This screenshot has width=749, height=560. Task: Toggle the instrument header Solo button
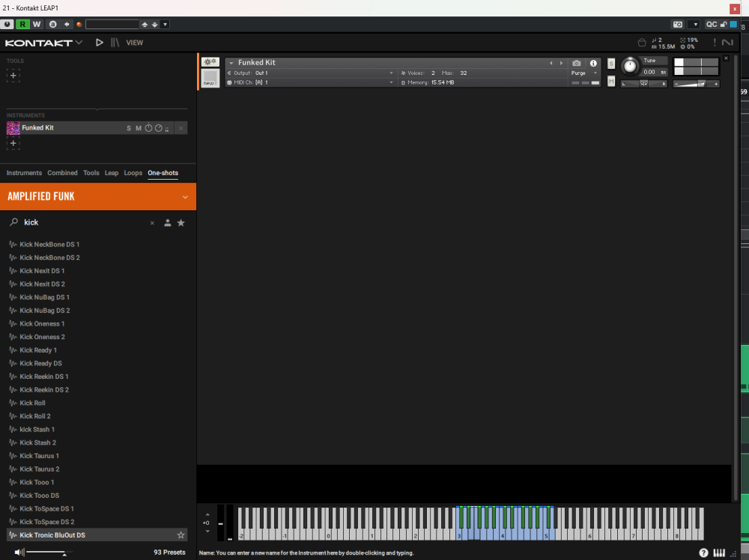611,64
